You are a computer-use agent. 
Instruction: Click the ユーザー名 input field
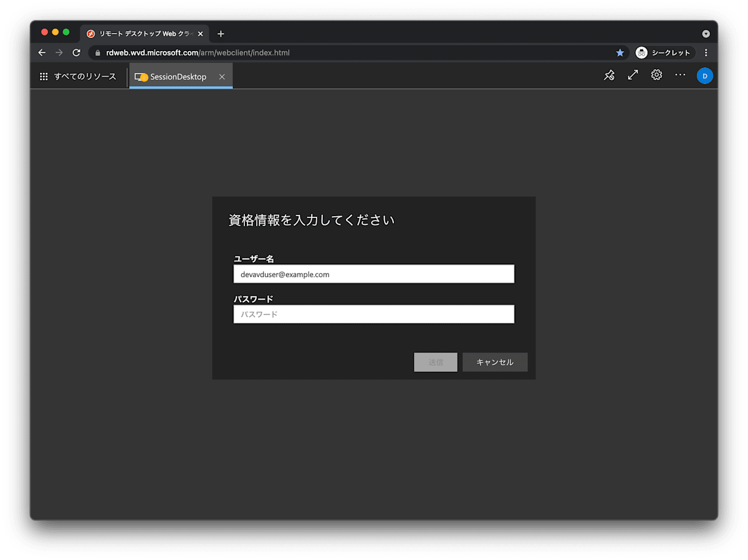(374, 274)
